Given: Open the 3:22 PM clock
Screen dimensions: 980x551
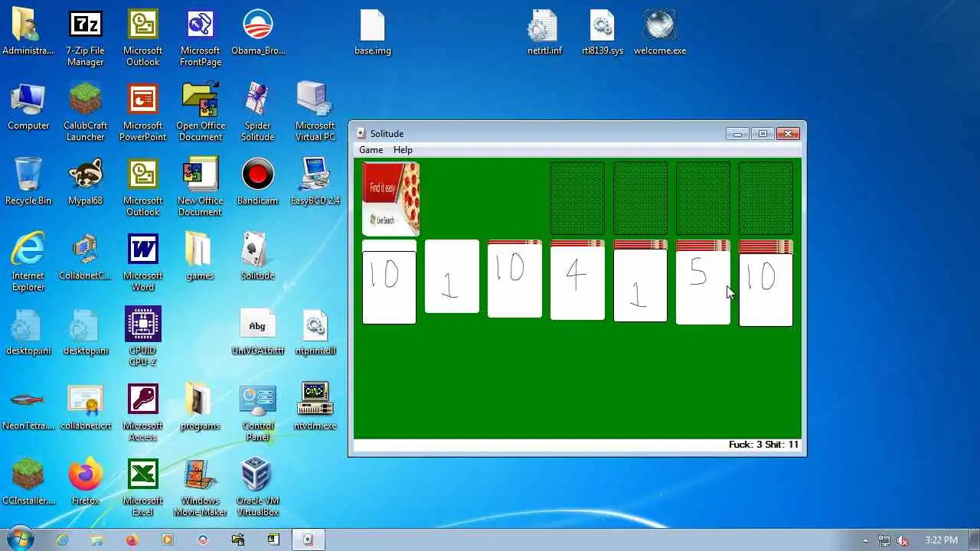Looking at the screenshot, I should pos(941,540).
